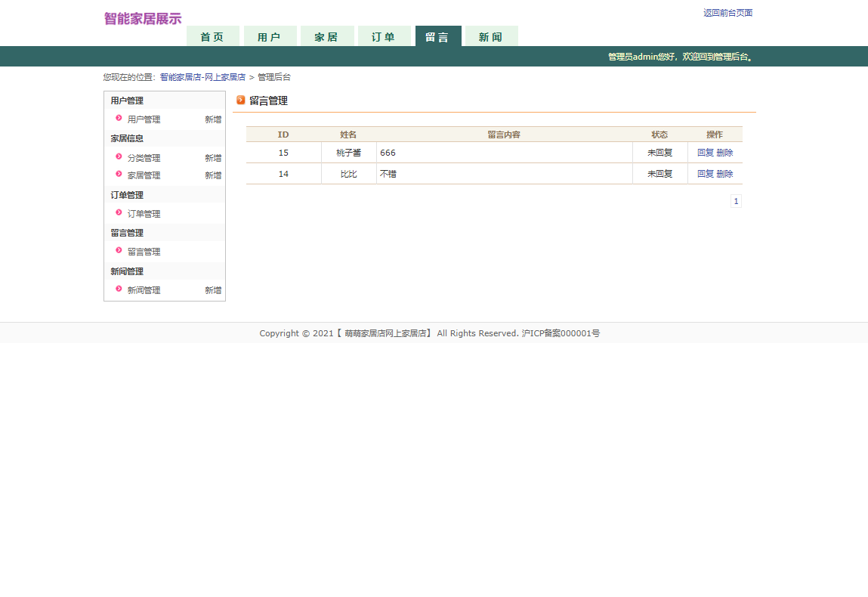Open the 新闻 navigation tab

490,36
